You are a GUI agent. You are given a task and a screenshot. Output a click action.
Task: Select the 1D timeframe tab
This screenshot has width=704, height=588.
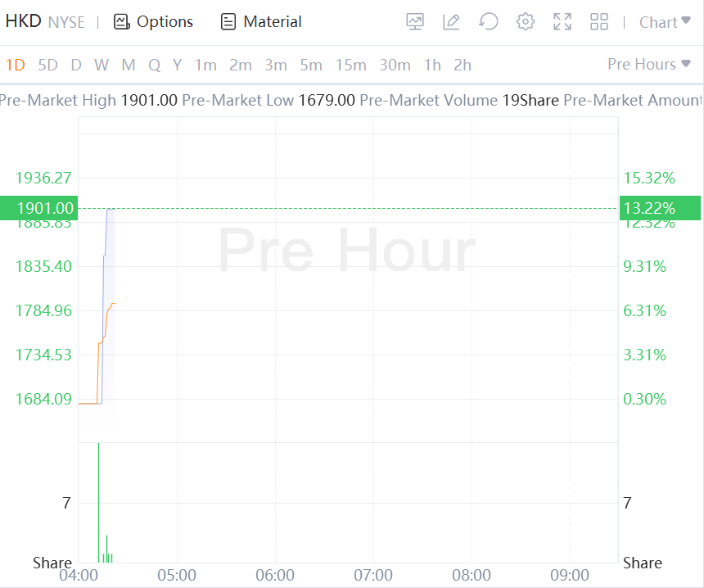point(16,65)
